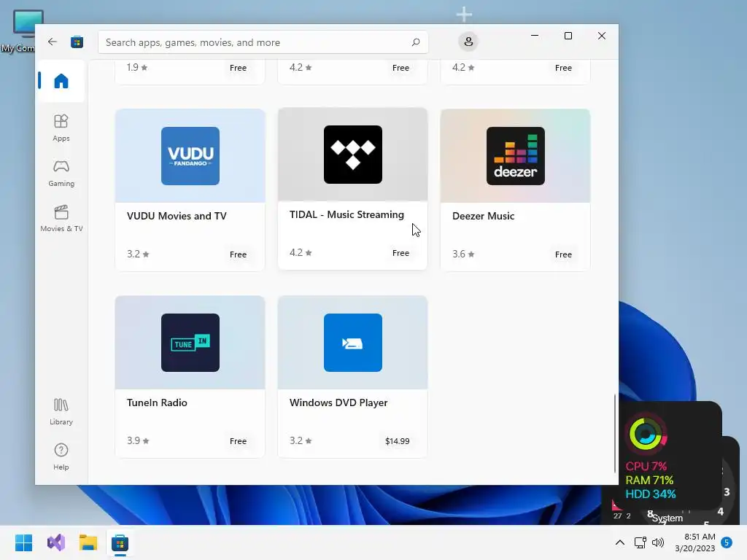Click the $14.99 price on DVD Player
The image size is (747, 560).
pos(398,441)
